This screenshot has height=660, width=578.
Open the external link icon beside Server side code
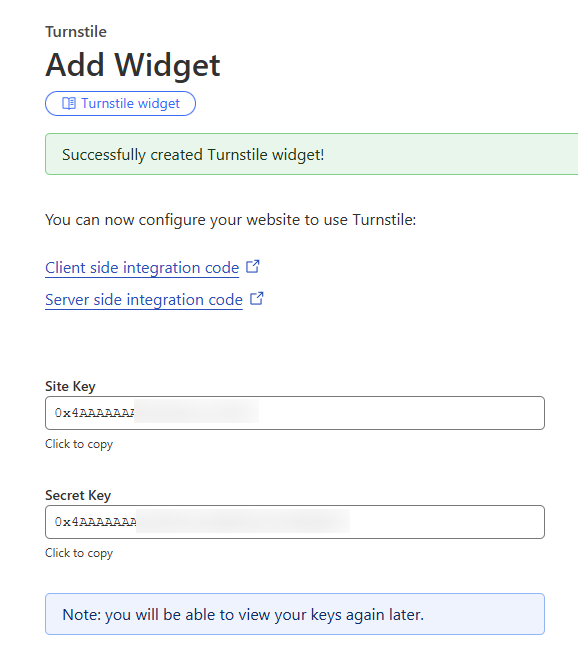point(256,298)
